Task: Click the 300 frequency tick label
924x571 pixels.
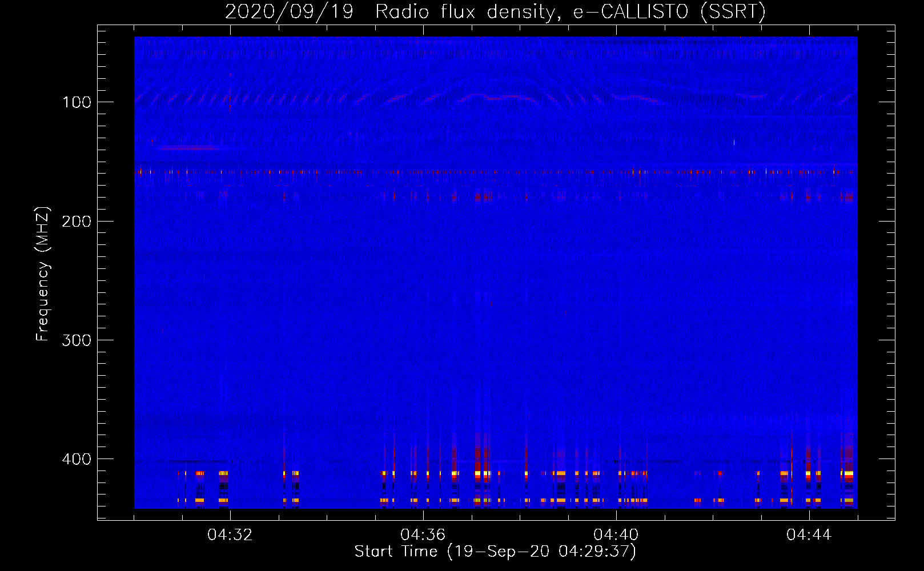Action: (77, 340)
